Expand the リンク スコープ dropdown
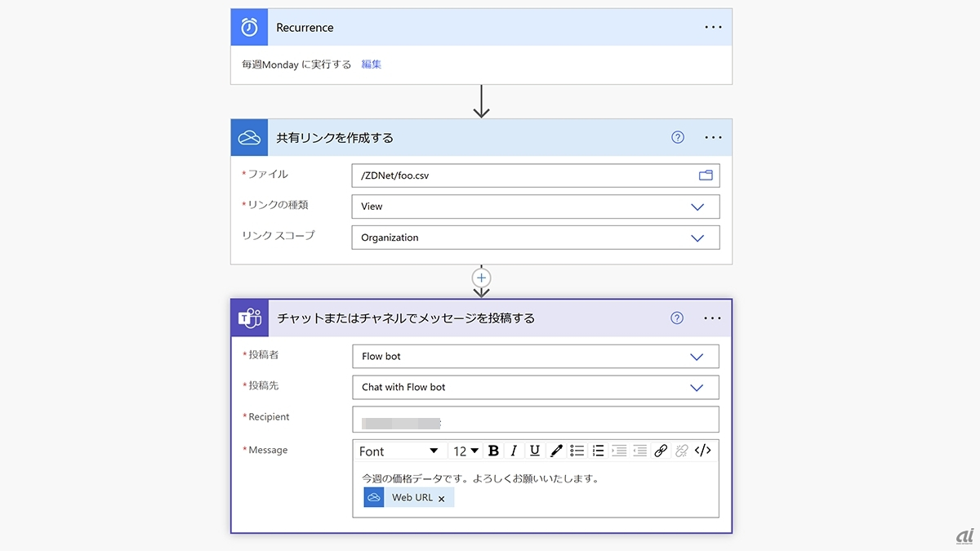 pos(697,238)
